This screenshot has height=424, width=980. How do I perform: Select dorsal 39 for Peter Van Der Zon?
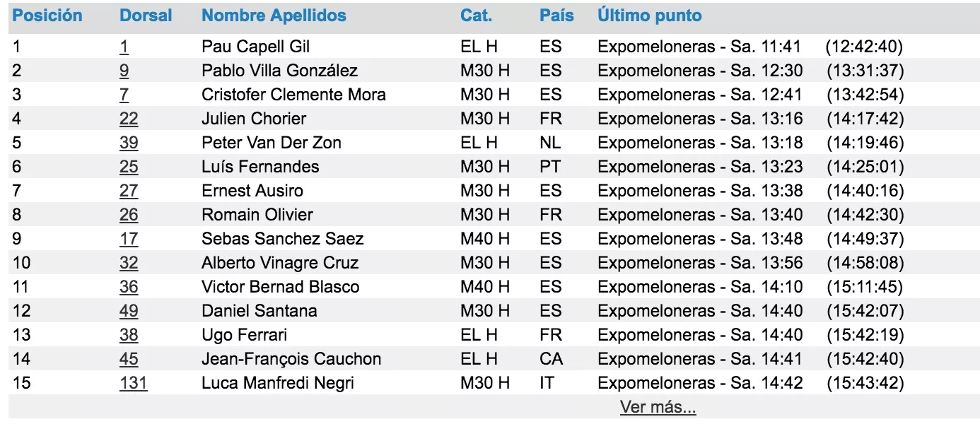tap(129, 143)
